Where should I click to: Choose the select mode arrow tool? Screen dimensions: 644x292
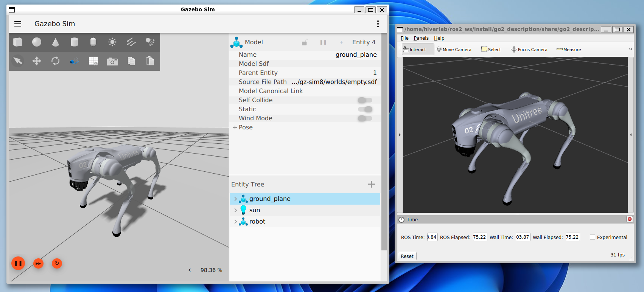click(x=18, y=61)
